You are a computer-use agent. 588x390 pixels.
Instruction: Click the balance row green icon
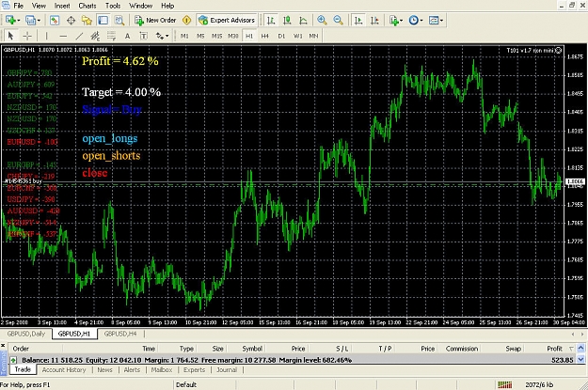(13, 360)
